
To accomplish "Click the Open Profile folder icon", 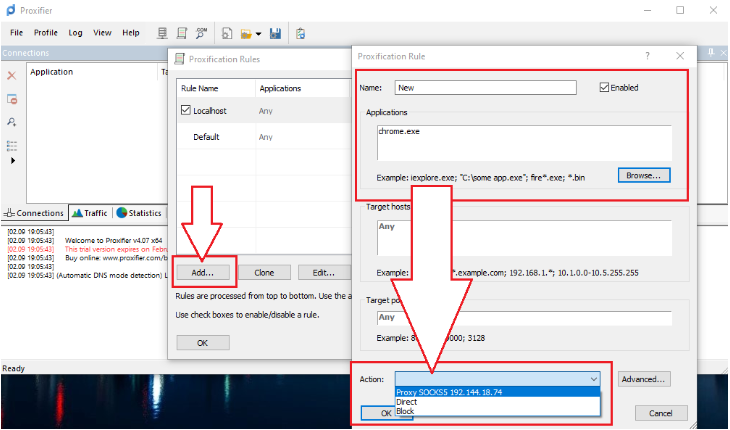I will click(246, 34).
